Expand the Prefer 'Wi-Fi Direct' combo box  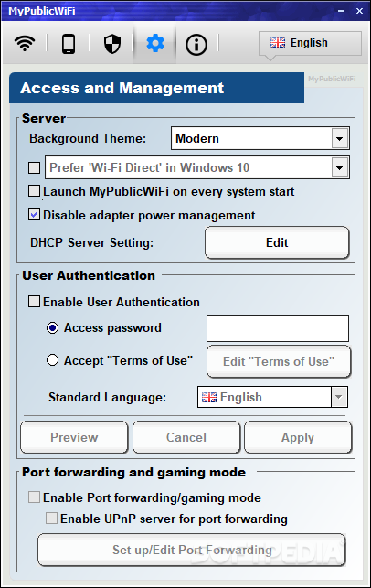pyautogui.click(x=340, y=167)
